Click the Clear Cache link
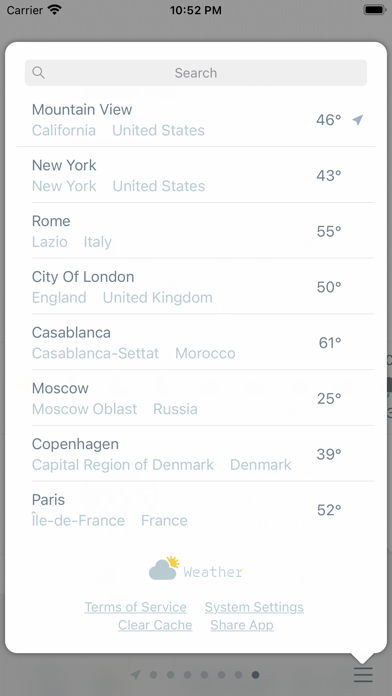Viewport: 392px width, 696px height. pyautogui.click(x=155, y=625)
